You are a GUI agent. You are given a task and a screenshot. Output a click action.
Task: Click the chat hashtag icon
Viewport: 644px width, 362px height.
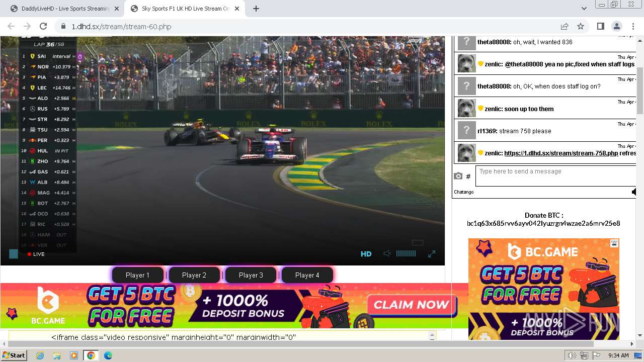[x=468, y=176]
